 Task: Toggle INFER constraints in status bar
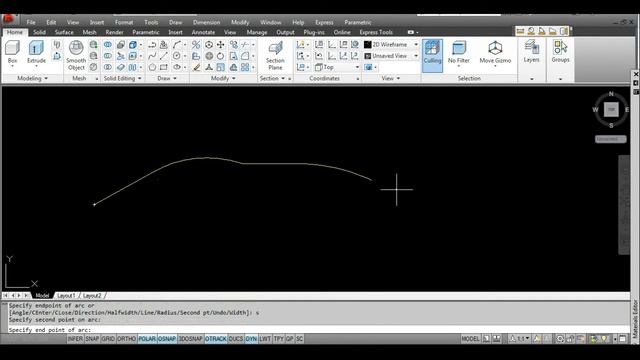pos(75,339)
